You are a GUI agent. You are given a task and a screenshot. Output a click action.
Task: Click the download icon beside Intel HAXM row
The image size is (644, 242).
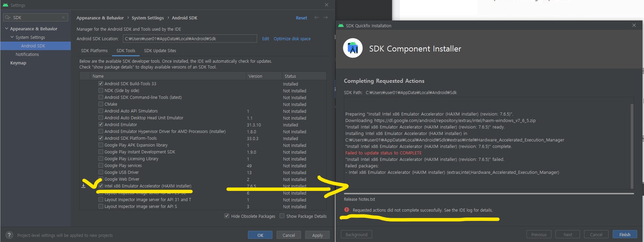click(83, 186)
